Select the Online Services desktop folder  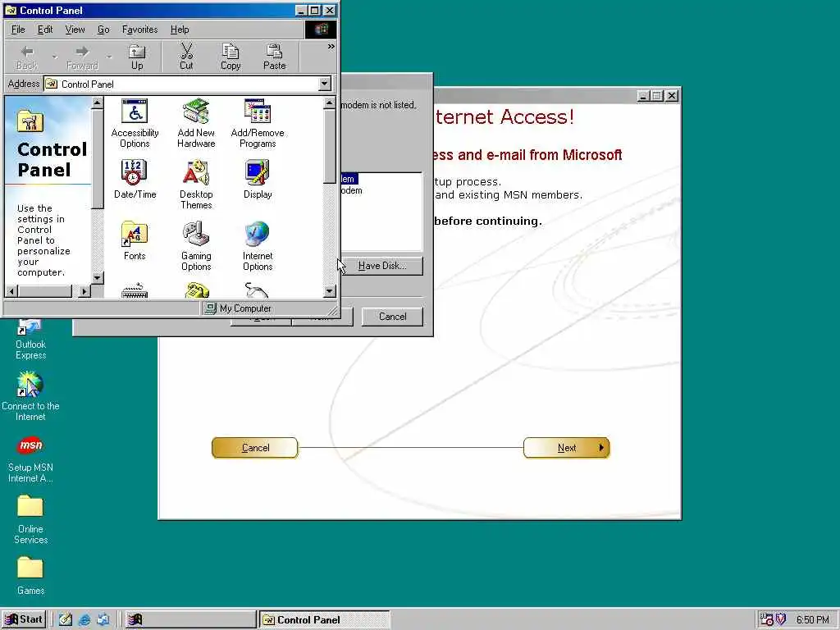[x=30, y=519]
